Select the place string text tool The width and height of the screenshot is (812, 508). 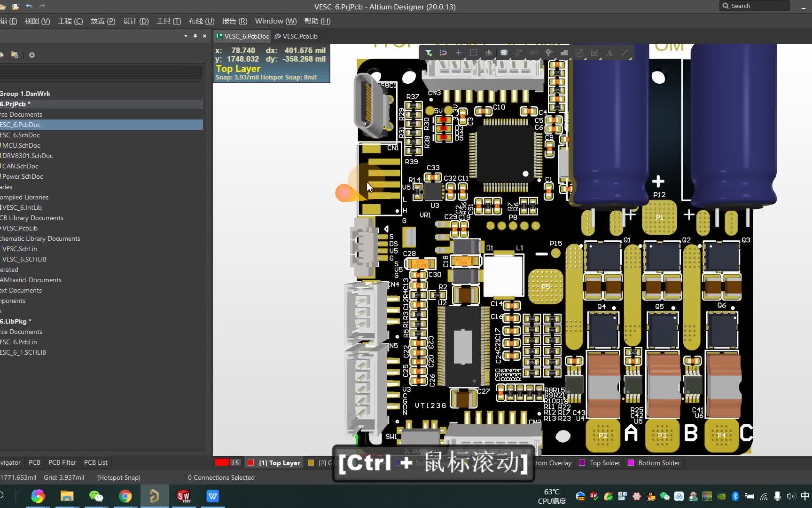(x=609, y=53)
